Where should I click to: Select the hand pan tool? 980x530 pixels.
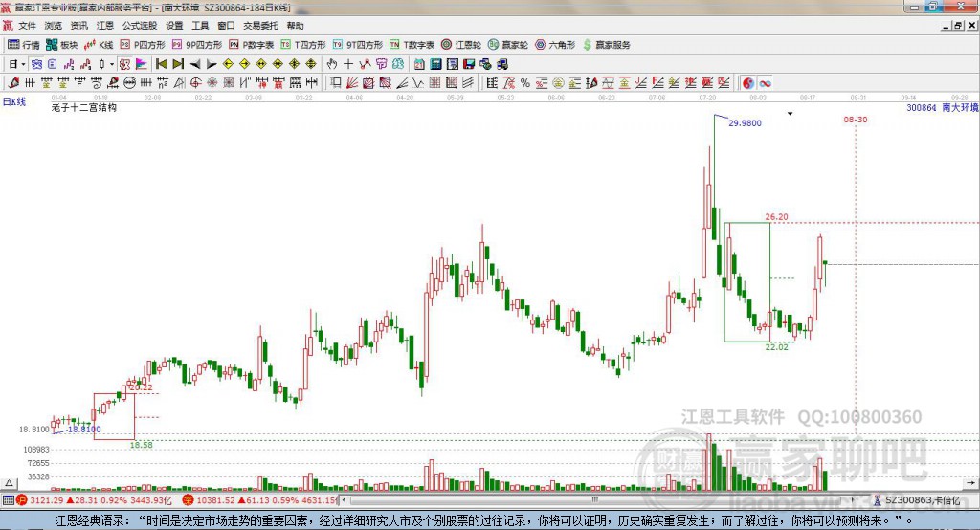[x=332, y=64]
